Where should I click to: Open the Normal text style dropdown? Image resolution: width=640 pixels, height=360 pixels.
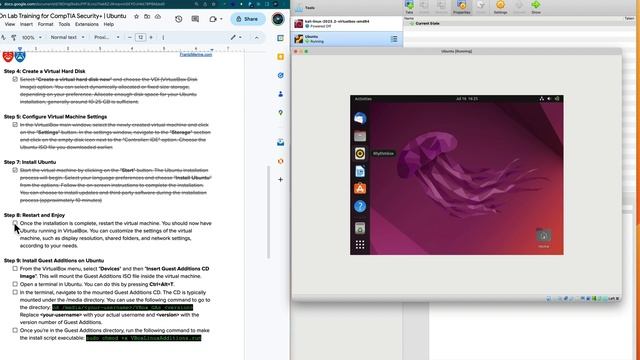67,37
